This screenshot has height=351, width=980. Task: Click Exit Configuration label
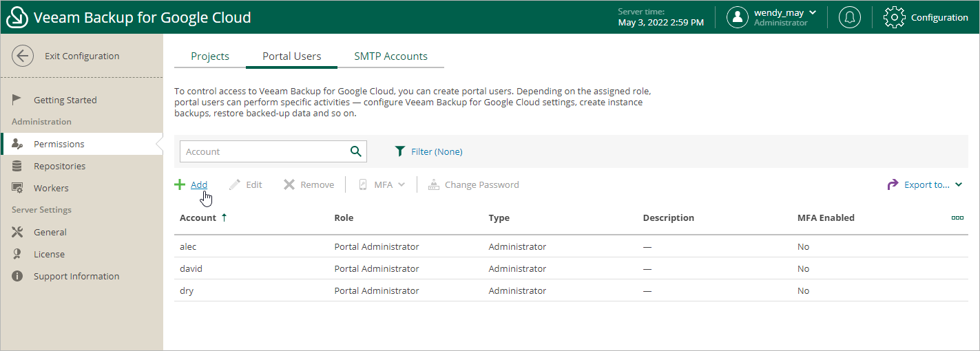[82, 56]
